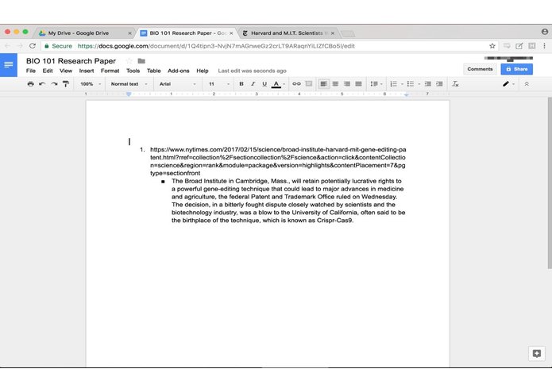Hide the menus with collapse chevrons

[x=527, y=84]
